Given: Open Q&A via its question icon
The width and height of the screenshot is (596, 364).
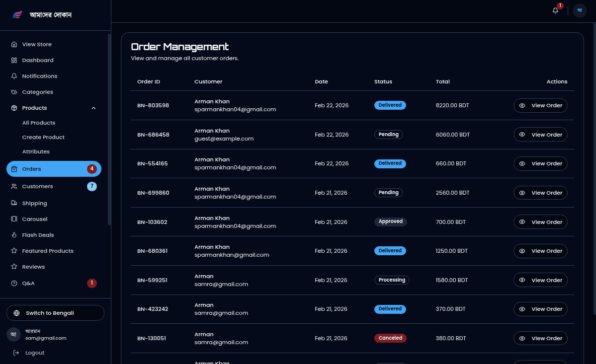Looking at the screenshot, I should 13,283.
